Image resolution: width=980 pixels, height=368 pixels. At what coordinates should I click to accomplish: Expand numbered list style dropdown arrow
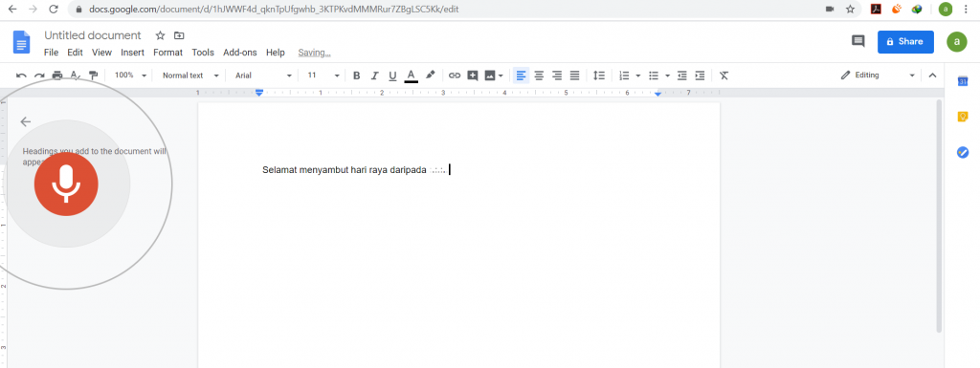click(638, 76)
